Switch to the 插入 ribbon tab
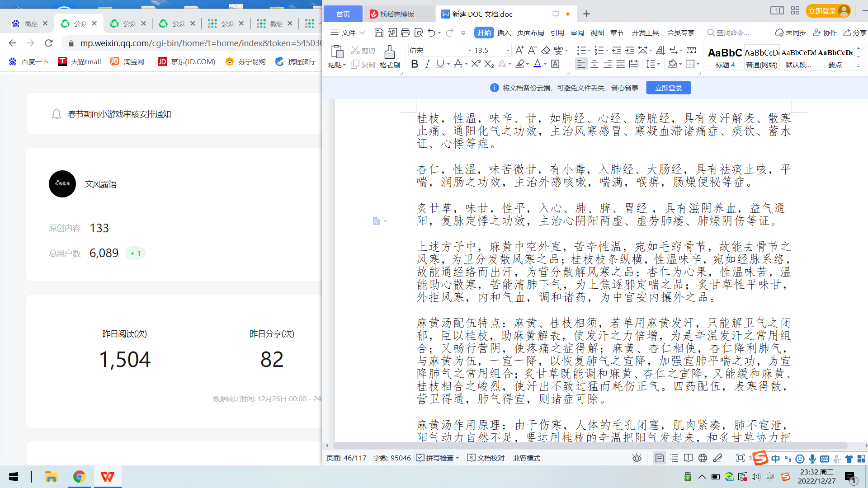 click(x=504, y=33)
